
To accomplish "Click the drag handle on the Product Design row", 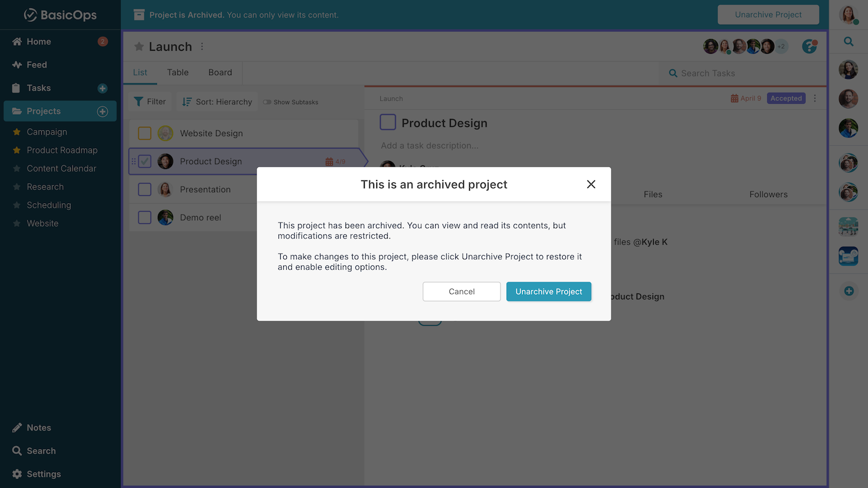I will [134, 162].
